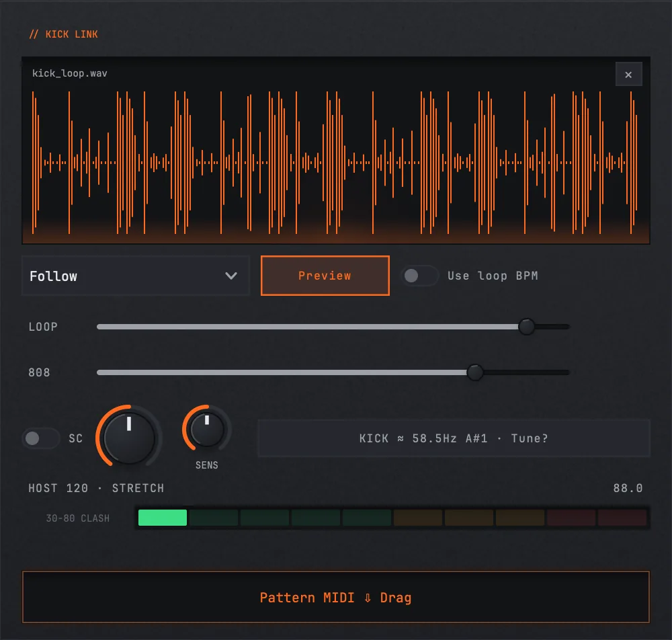Click the LOOP slider label
The height and width of the screenshot is (640, 672).
pos(43,327)
